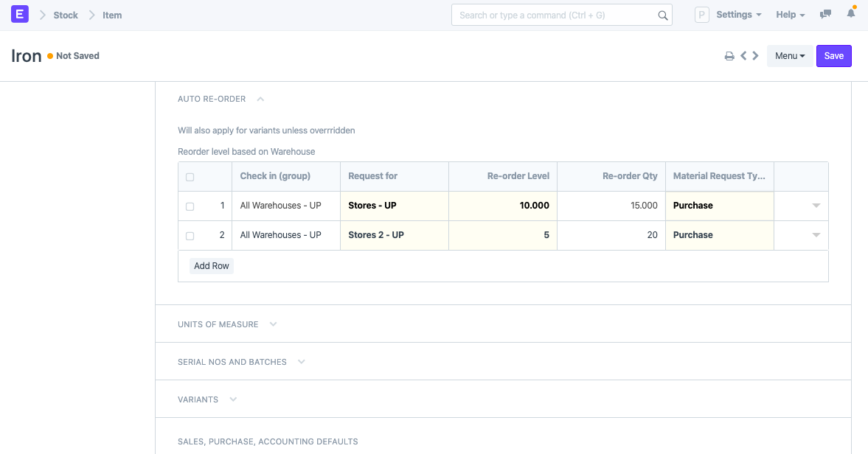Open the chat messages icon
The width and height of the screenshot is (868, 454).
pyautogui.click(x=825, y=15)
